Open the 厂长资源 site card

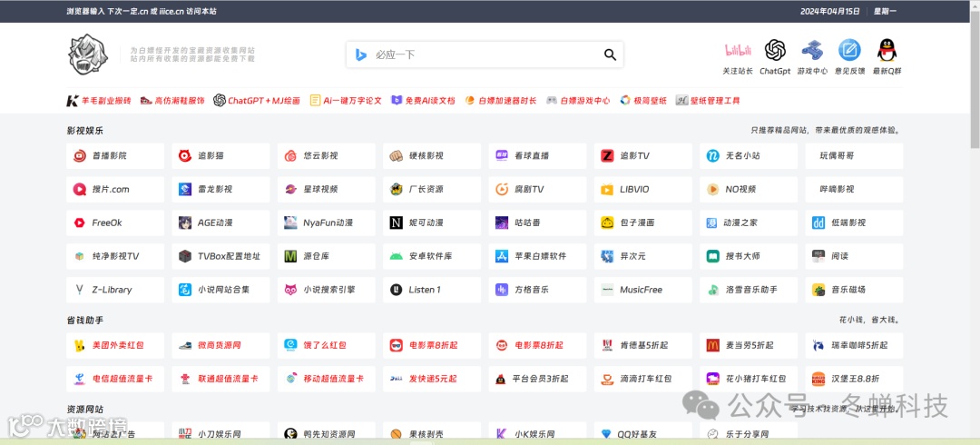(x=432, y=189)
